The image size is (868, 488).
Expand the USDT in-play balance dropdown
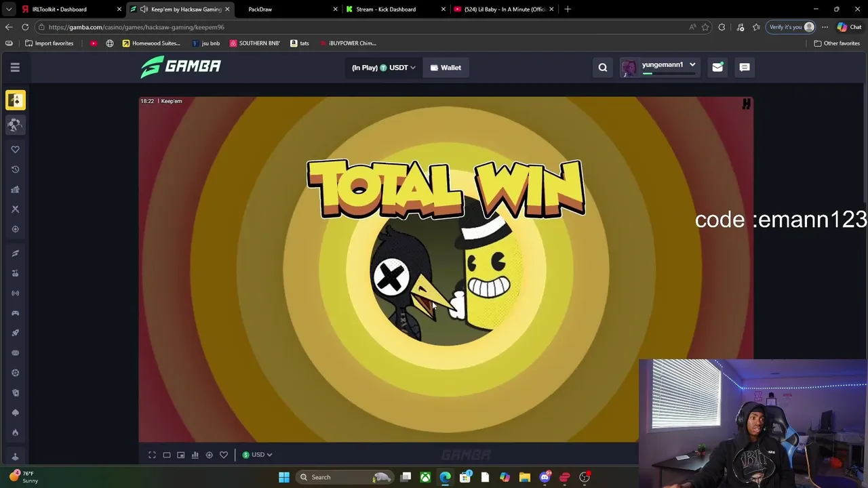383,67
